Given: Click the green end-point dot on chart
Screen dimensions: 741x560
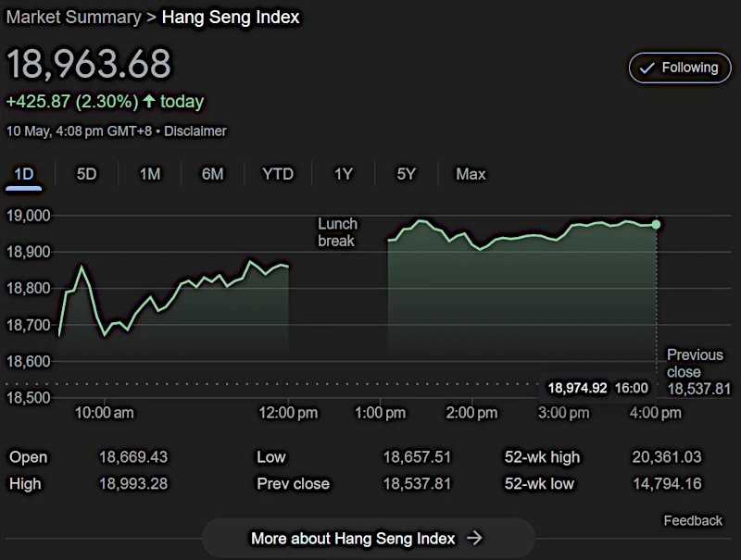Looking at the screenshot, I should point(656,225).
